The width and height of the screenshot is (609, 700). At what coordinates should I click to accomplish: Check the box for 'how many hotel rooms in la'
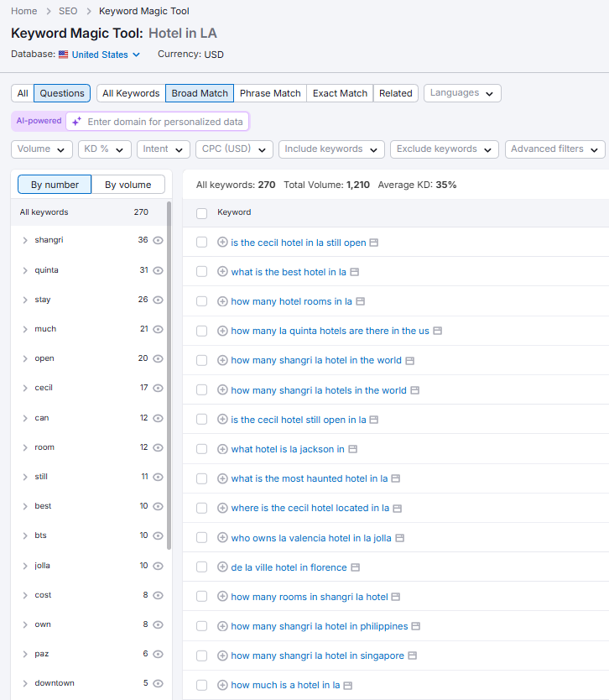[x=201, y=300]
